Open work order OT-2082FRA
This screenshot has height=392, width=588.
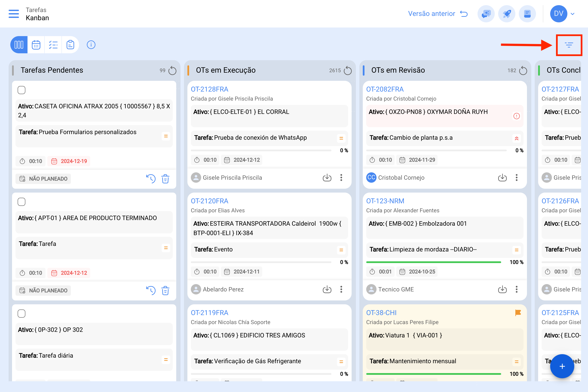(385, 89)
